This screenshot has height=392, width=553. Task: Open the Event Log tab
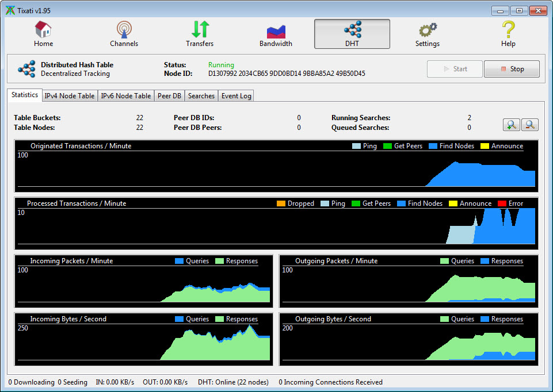[x=237, y=96]
